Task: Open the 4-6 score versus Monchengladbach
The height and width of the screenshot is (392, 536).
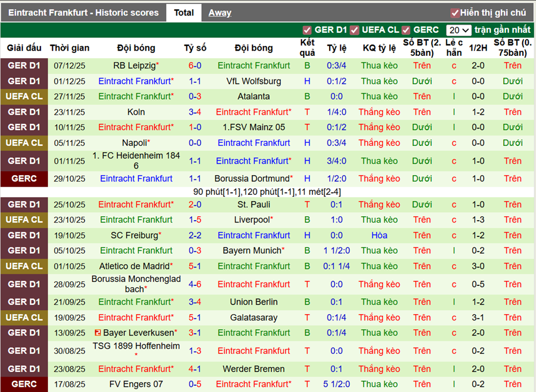Action: coord(195,284)
